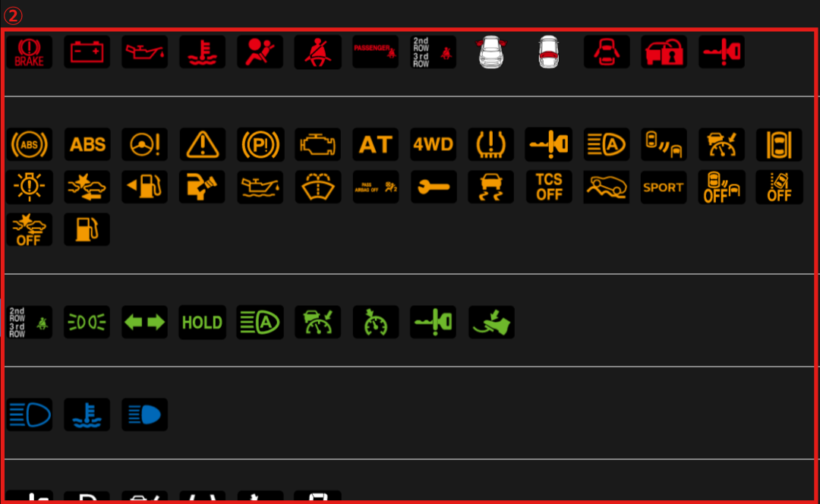Select the amber wrench service icon
Screen dimensions: 820x504
coord(433,187)
